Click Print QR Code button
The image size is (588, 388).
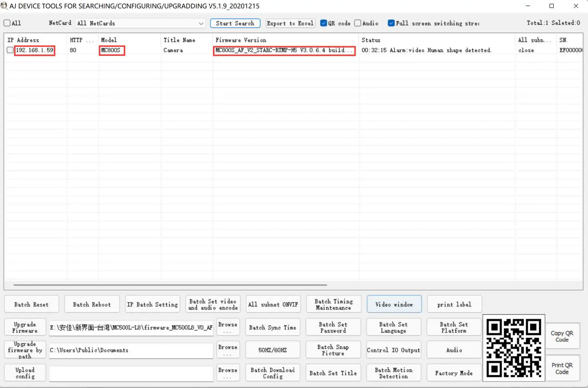pos(562,368)
